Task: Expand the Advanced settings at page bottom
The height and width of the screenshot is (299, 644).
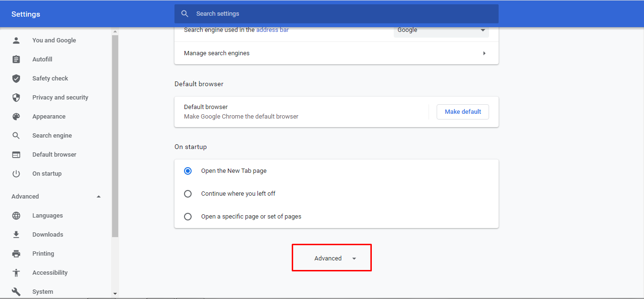Action: point(331,258)
